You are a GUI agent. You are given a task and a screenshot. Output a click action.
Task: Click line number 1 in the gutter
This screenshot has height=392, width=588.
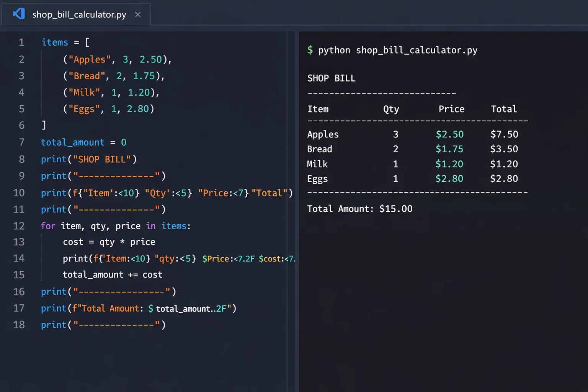tap(21, 42)
